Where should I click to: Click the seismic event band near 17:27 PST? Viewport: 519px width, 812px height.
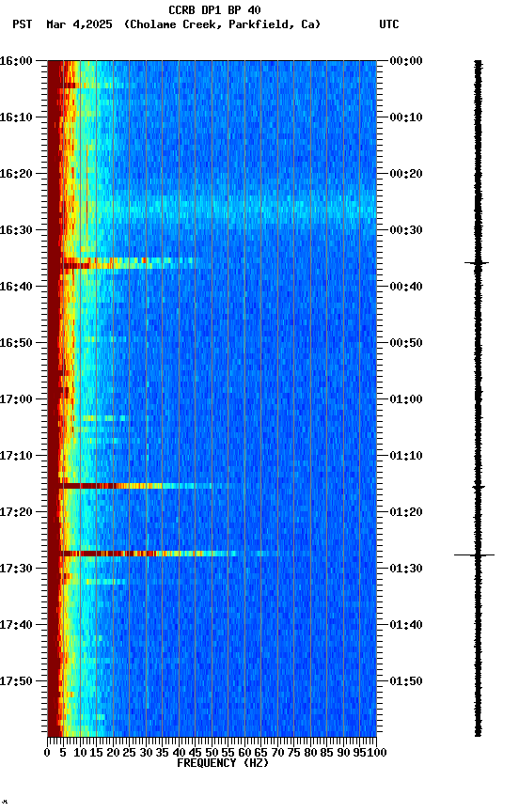171,554
